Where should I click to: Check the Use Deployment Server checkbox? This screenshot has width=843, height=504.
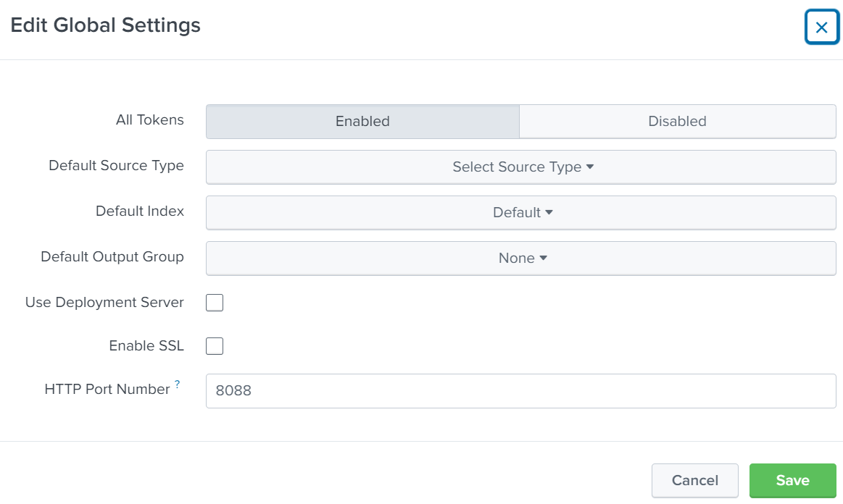215,303
